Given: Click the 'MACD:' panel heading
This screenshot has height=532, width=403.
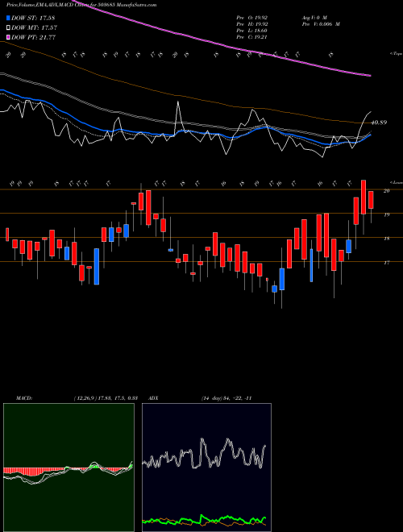Looking at the screenshot, I should tap(23, 398).
